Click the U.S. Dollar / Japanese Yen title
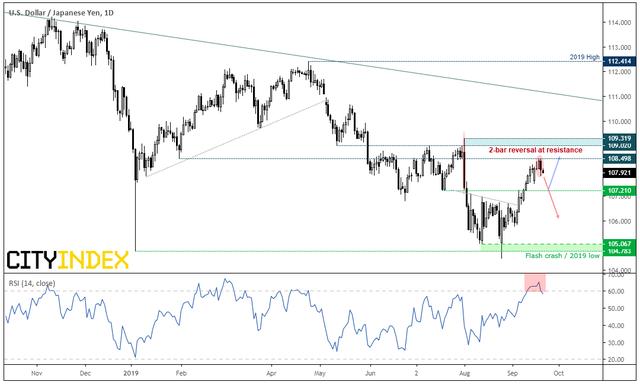640x385 pixels. (x=61, y=13)
